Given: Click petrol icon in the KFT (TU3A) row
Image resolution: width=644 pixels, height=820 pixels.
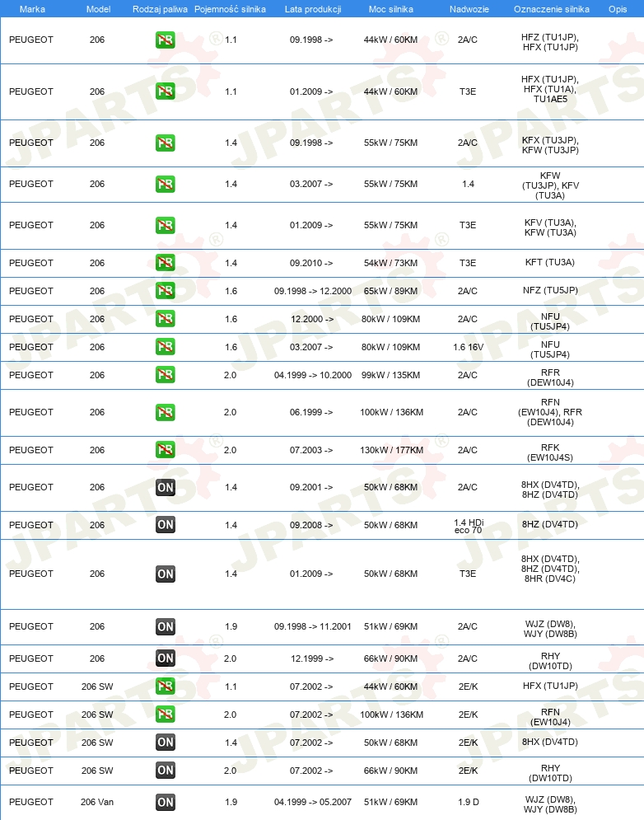Looking at the screenshot, I should pyautogui.click(x=166, y=263).
